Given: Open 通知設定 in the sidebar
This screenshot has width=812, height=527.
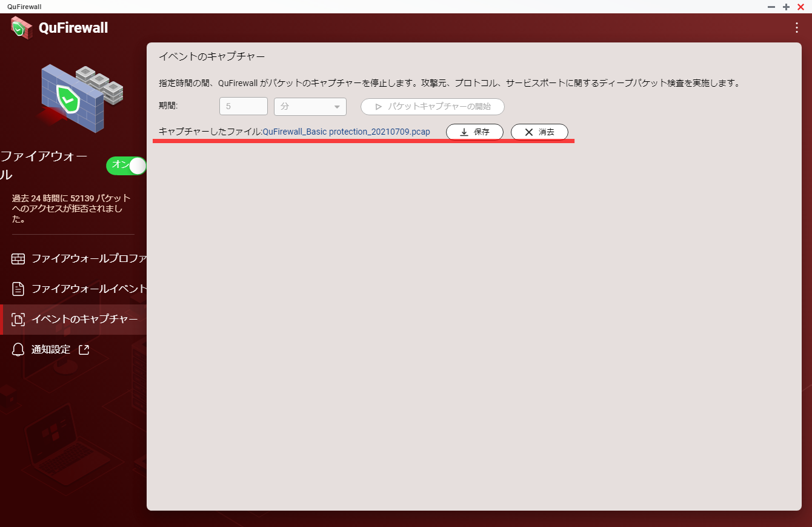Looking at the screenshot, I should point(73,350).
